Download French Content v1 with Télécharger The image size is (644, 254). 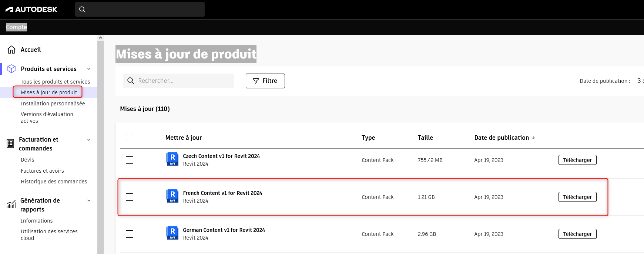pos(577,197)
